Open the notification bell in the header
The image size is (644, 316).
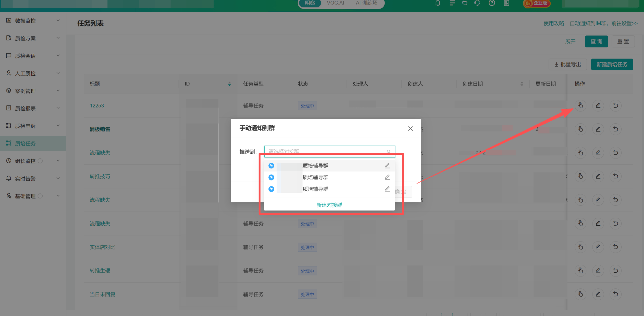[x=438, y=3]
